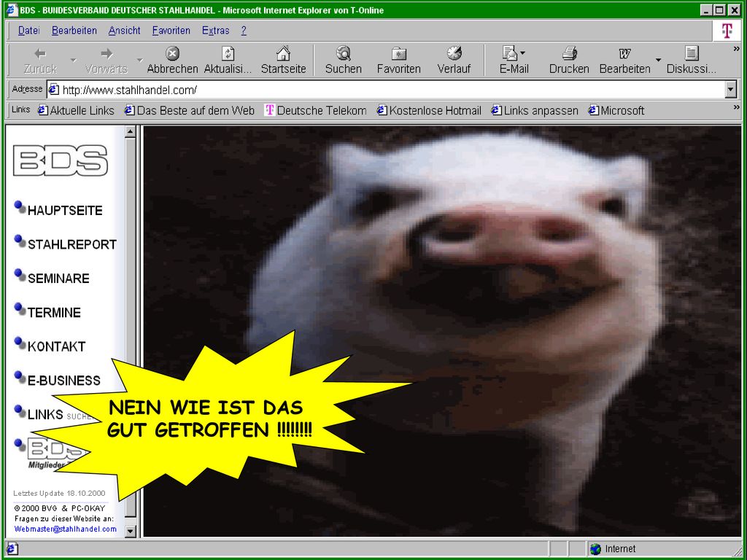The width and height of the screenshot is (747, 560).
Task: Open the Aktuelle Links bookmark
Action: 76,111
